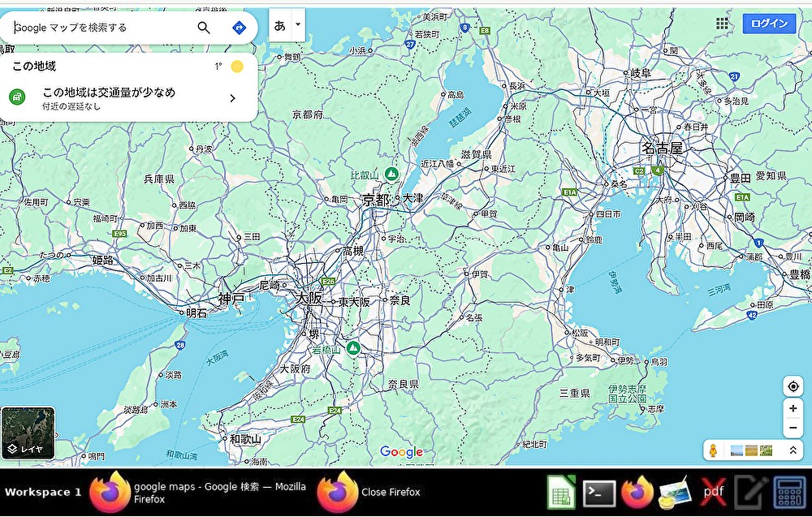Click the 比叡山 green mountain marker
812x517 pixels.
(x=392, y=174)
